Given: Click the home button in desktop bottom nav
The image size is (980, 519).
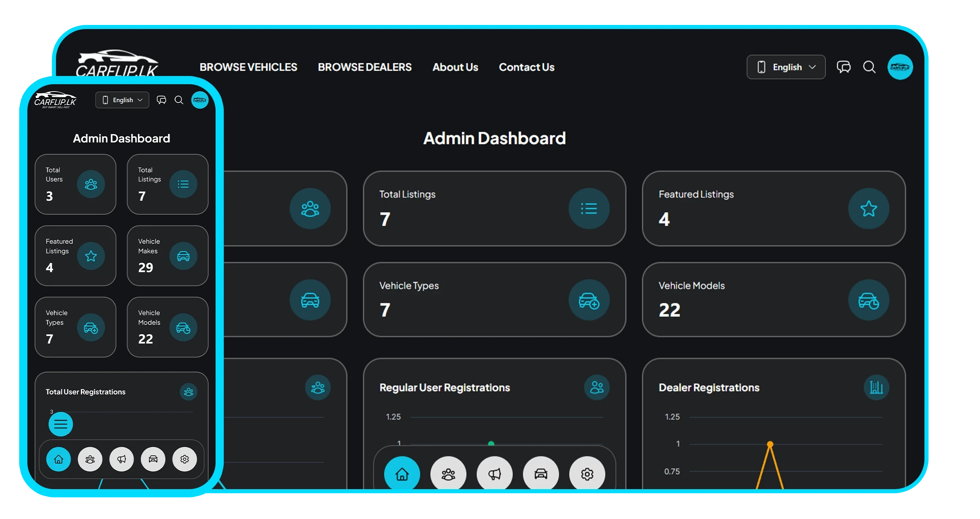Looking at the screenshot, I should 402,474.
